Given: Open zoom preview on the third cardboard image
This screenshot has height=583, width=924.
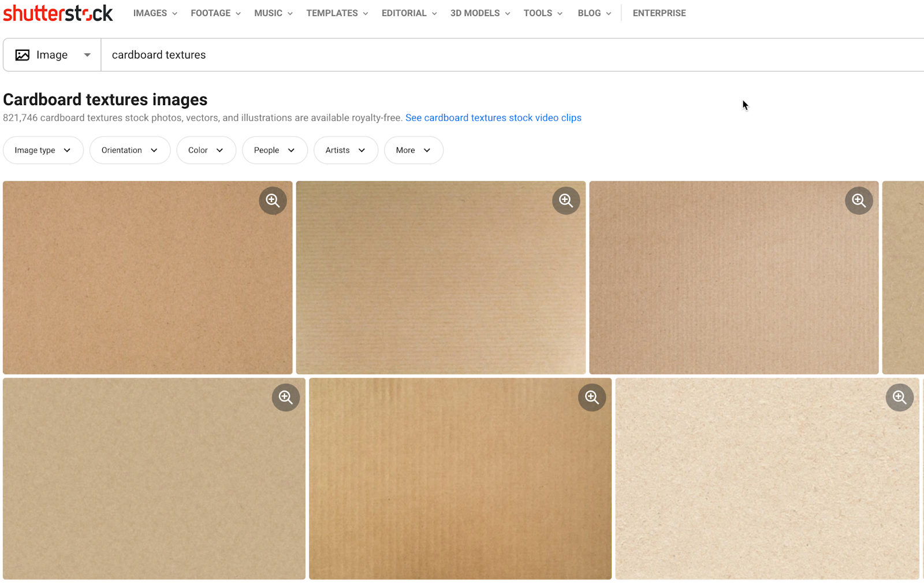Looking at the screenshot, I should click(x=858, y=200).
